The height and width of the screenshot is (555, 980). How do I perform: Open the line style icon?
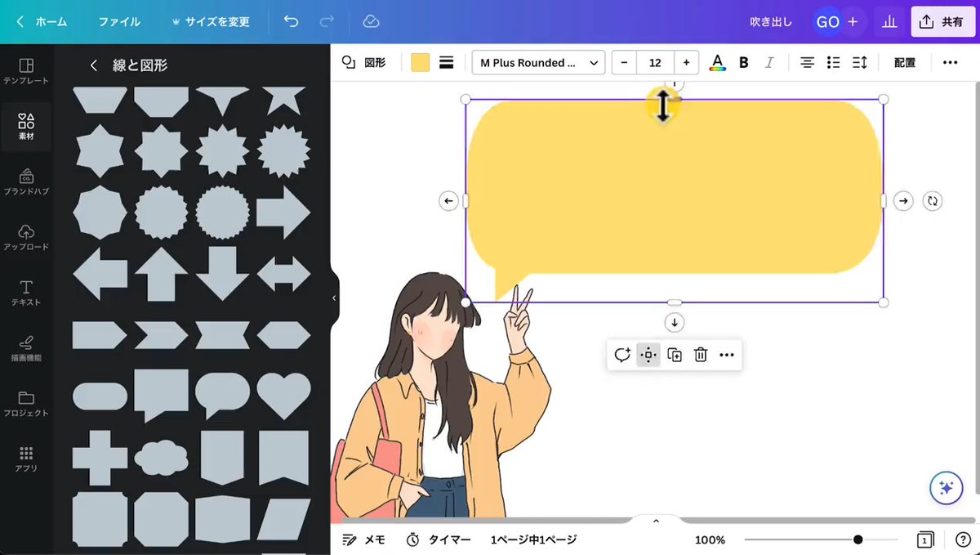(446, 63)
